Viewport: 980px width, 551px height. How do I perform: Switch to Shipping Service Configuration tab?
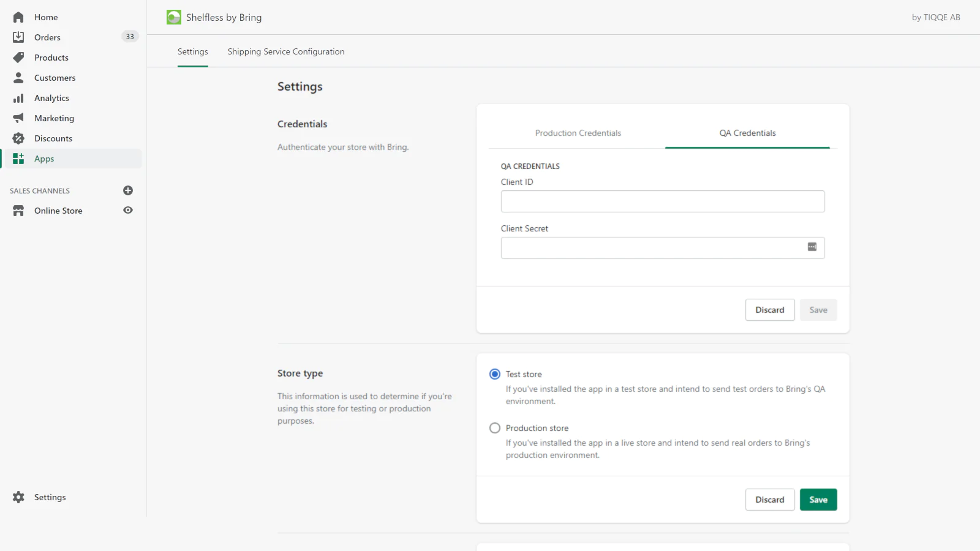coord(286,51)
